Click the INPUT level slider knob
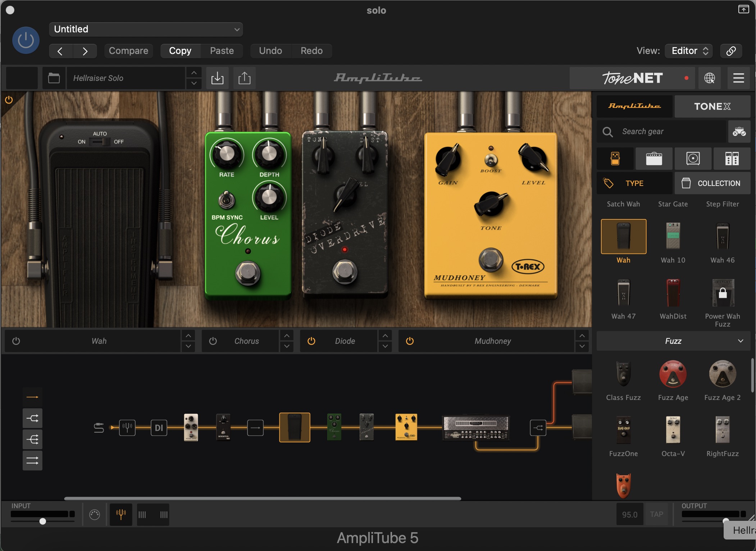This screenshot has width=756, height=551. [x=43, y=521]
